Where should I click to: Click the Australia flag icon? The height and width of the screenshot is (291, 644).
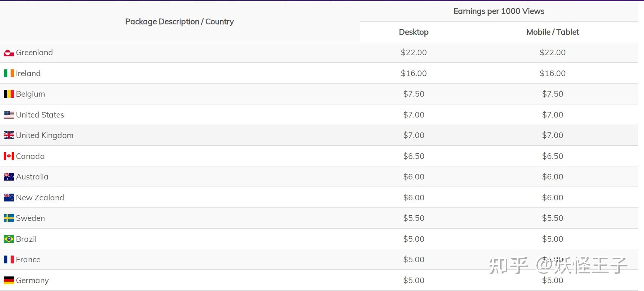9,177
